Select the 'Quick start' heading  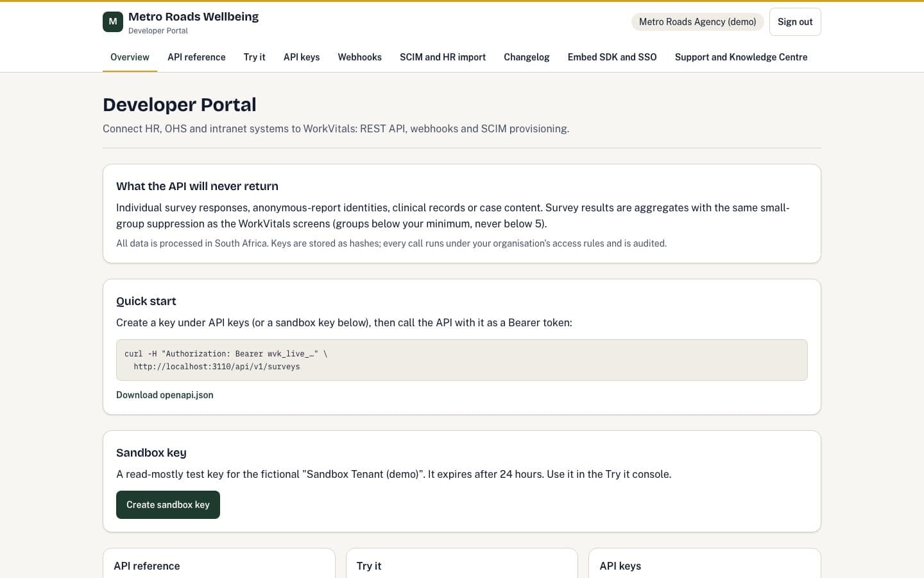(x=146, y=301)
